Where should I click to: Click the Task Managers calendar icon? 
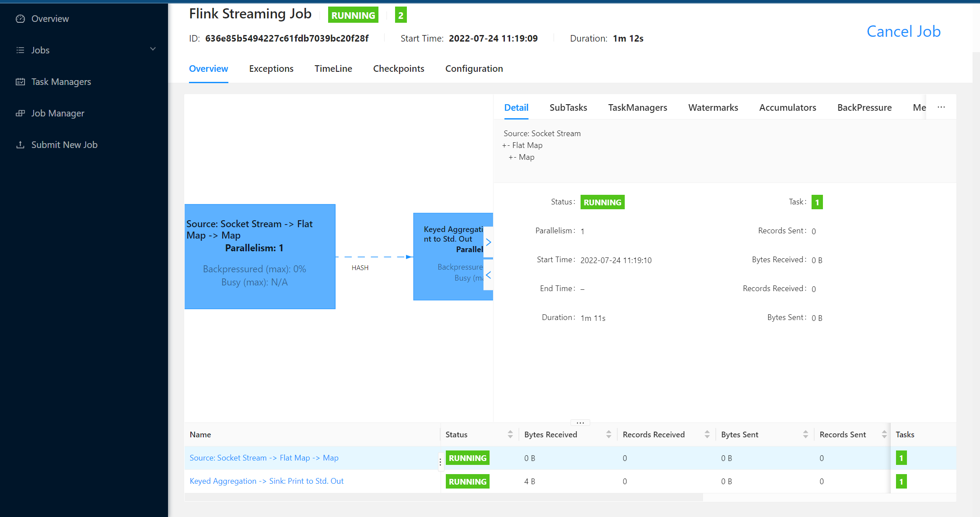coord(20,82)
